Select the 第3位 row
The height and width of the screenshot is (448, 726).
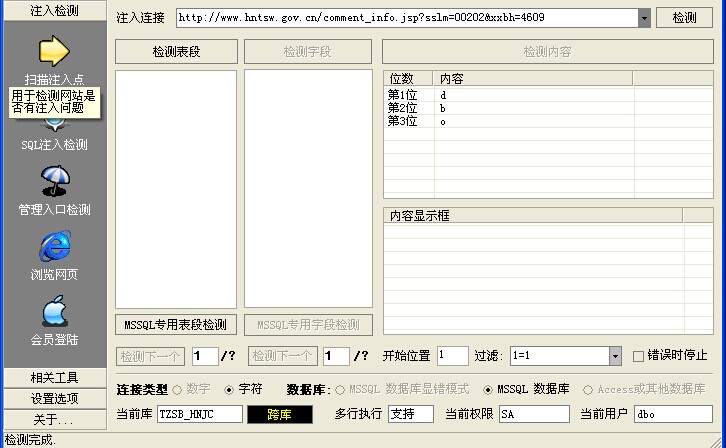548,121
